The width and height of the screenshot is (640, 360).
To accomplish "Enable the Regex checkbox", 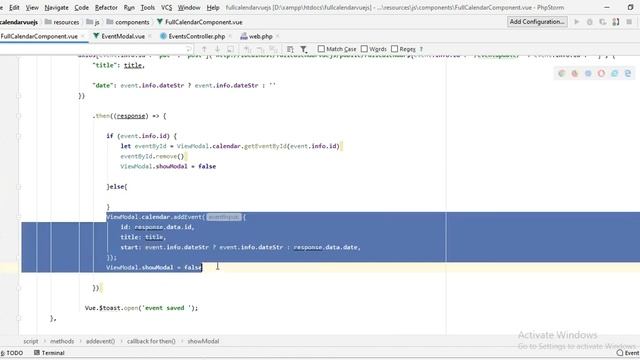I will 394,49.
